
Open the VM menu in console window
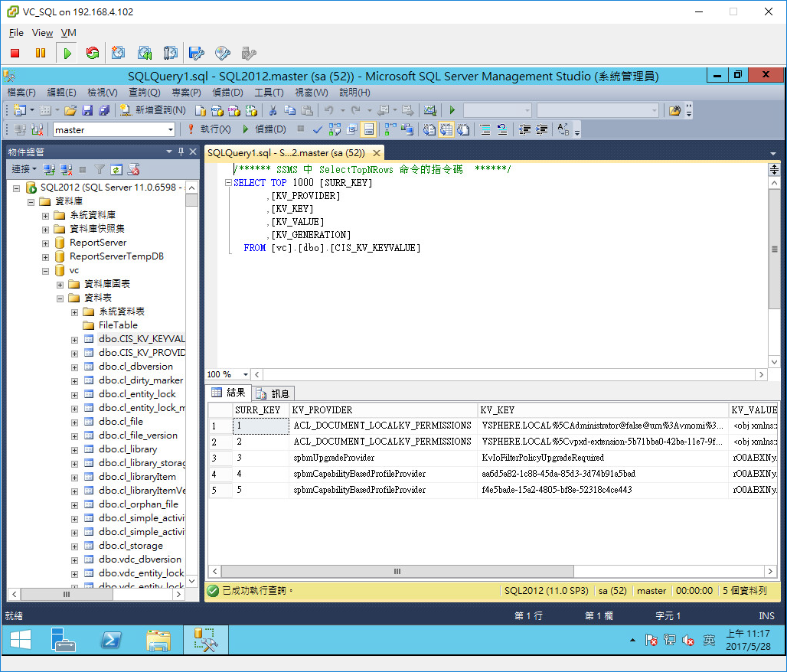click(x=68, y=33)
